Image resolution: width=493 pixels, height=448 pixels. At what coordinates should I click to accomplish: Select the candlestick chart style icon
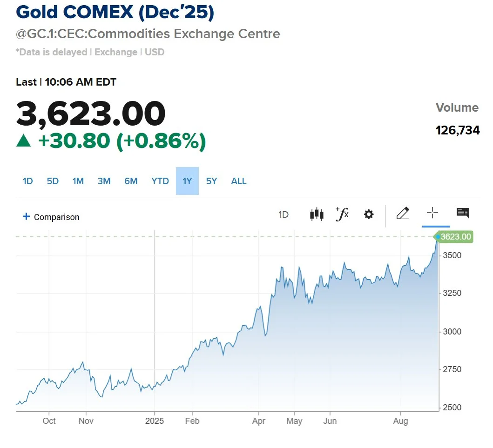[317, 214]
